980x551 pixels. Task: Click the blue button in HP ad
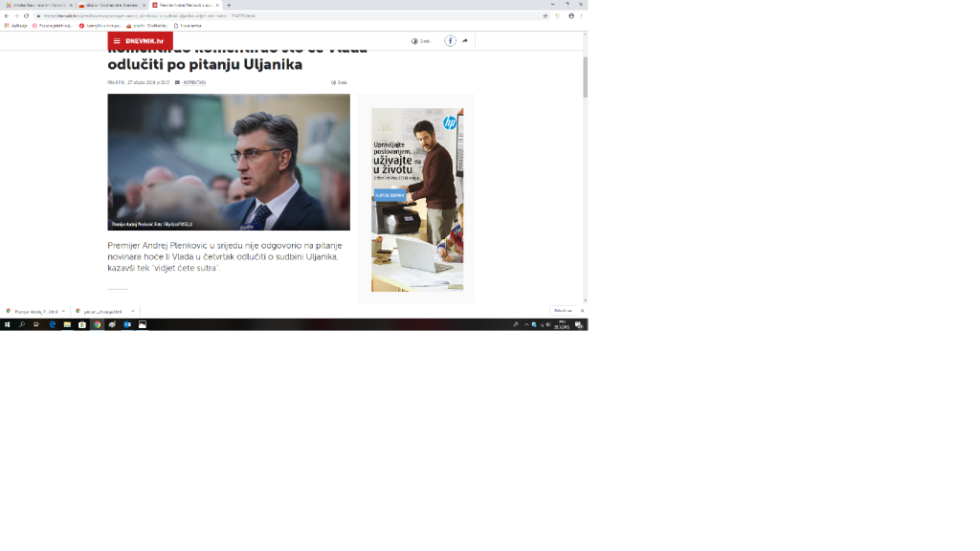(x=390, y=195)
